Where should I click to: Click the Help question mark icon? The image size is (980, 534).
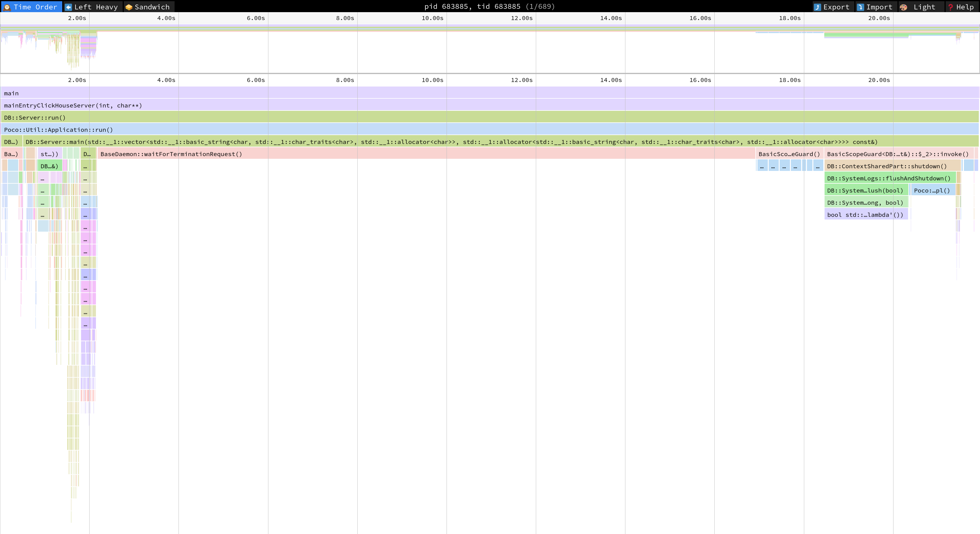pos(950,7)
